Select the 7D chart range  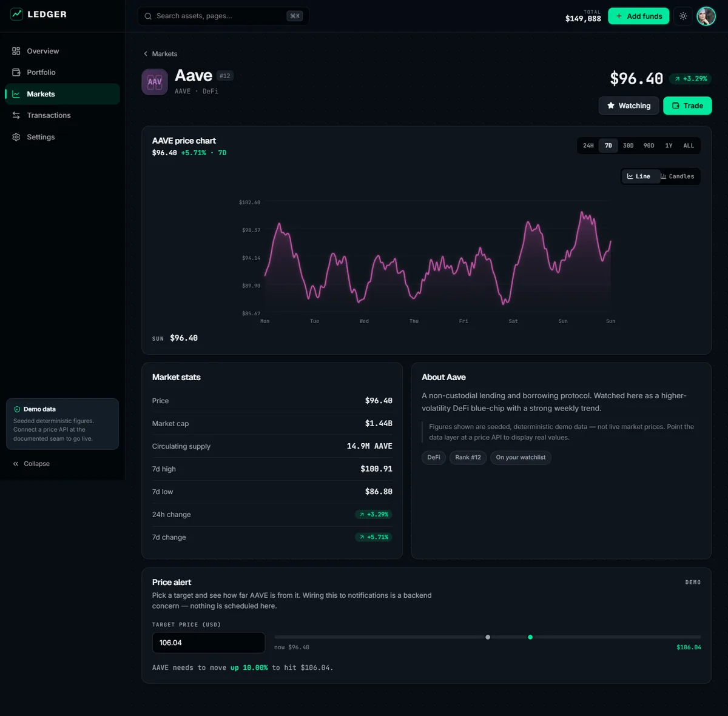click(x=608, y=146)
